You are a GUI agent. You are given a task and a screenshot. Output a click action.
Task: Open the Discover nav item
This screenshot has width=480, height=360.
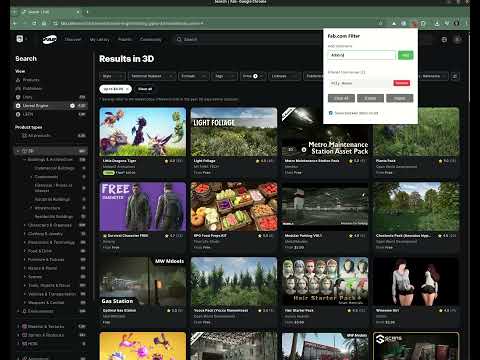pos(73,39)
